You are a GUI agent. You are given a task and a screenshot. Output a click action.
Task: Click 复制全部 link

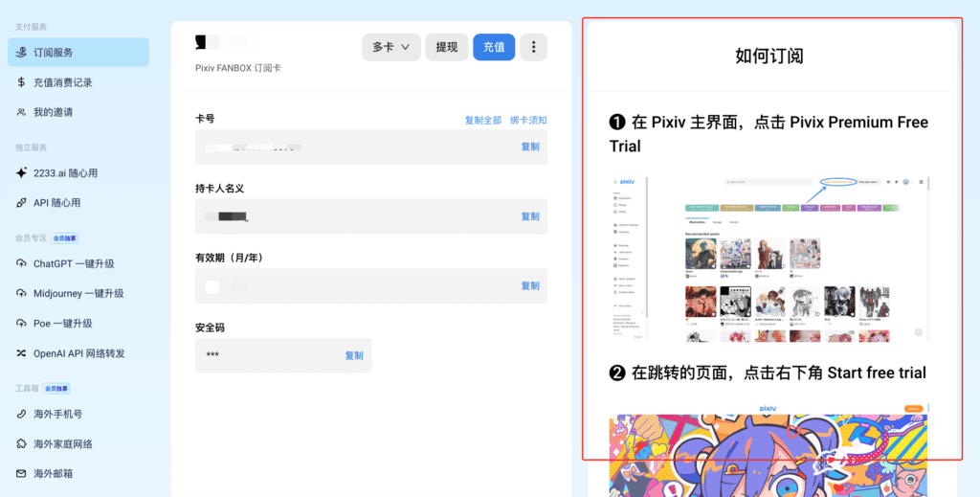coord(483,120)
